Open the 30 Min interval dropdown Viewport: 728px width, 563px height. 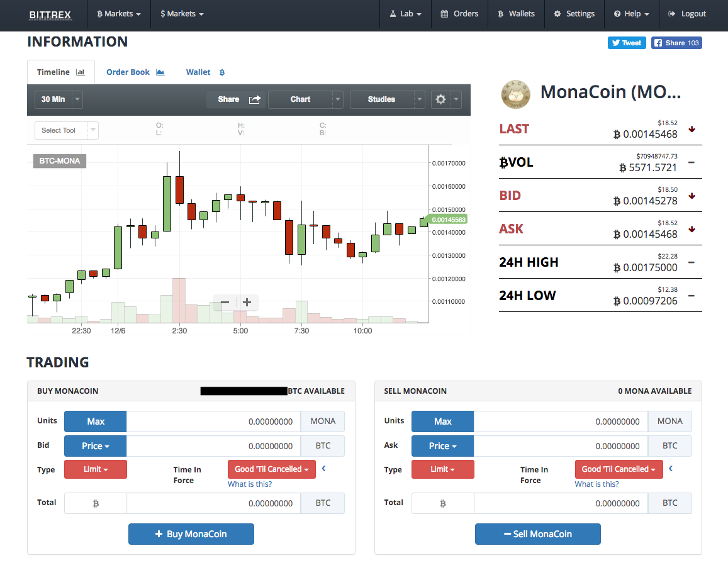click(59, 99)
